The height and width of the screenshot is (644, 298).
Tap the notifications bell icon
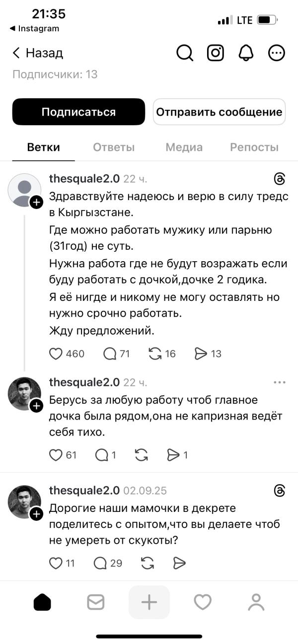click(x=246, y=53)
